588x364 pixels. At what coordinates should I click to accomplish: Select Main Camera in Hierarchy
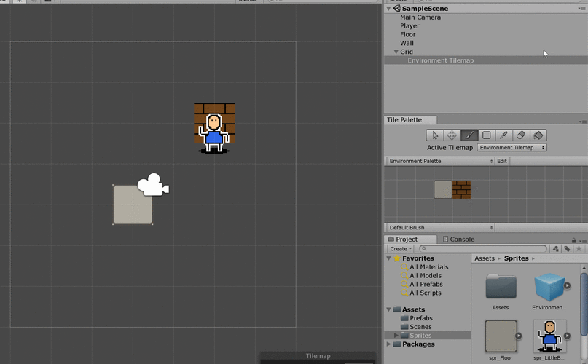tap(420, 17)
